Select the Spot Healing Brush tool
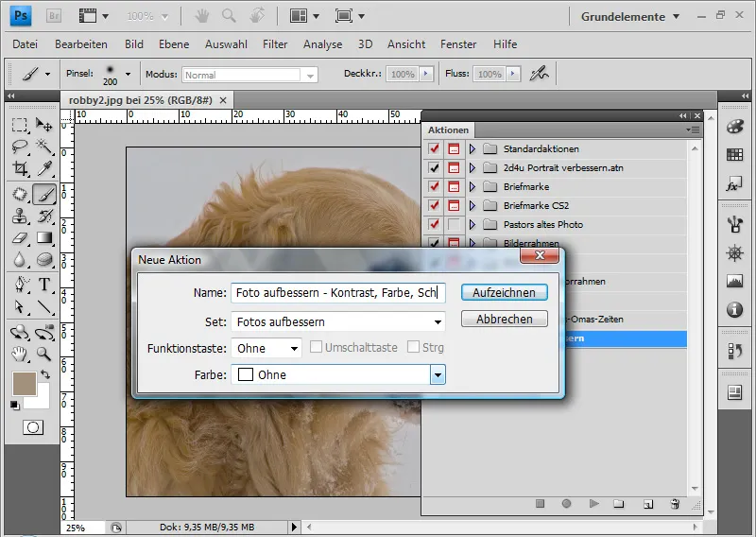 pos(19,195)
